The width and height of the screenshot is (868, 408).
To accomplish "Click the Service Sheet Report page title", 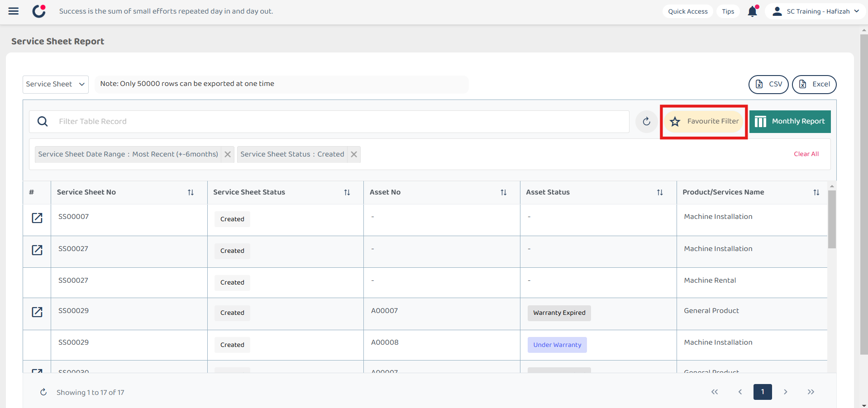I will (x=58, y=41).
